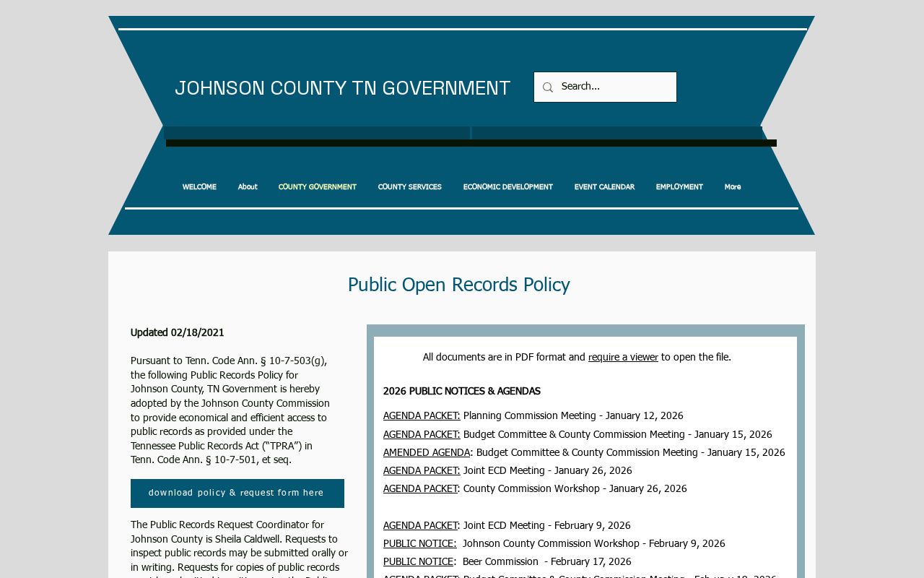The image size is (924, 578).
Task: Open the AMENDED AGENDA January 15 link
Action: point(427,453)
